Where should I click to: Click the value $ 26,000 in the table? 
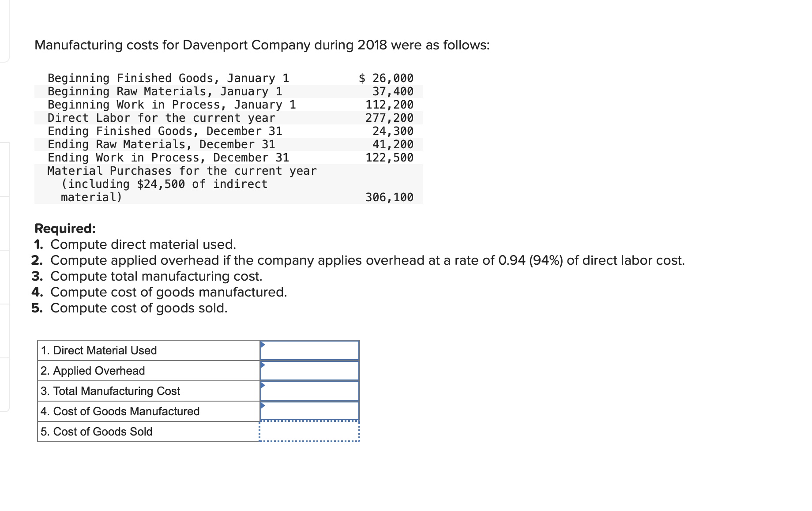coord(386,78)
